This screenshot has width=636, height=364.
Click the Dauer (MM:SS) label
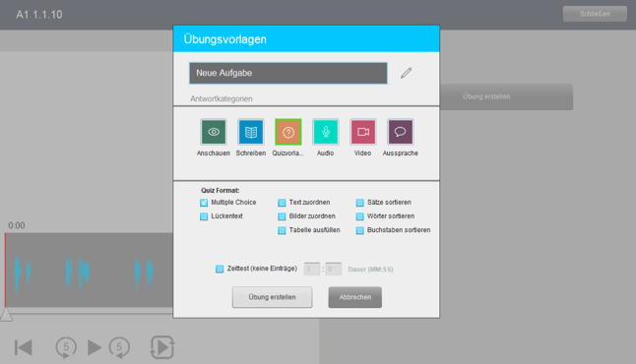(370, 270)
